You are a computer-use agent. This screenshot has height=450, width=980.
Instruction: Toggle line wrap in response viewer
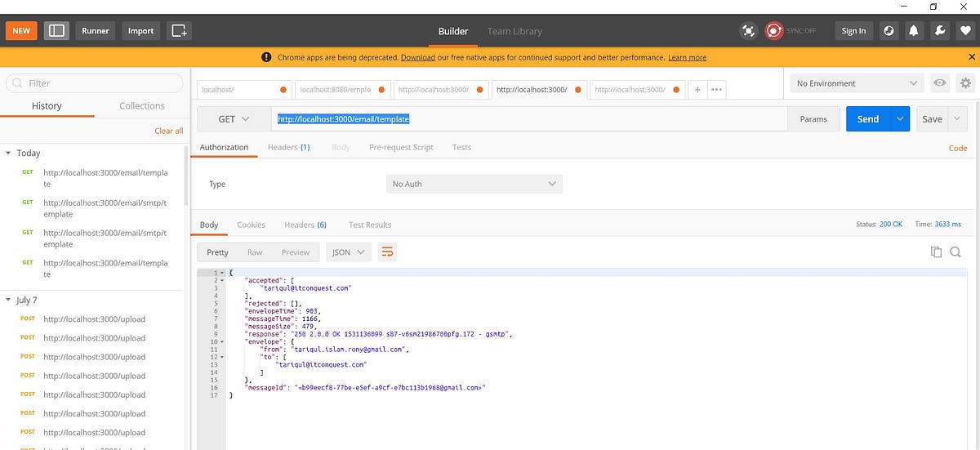click(388, 252)
